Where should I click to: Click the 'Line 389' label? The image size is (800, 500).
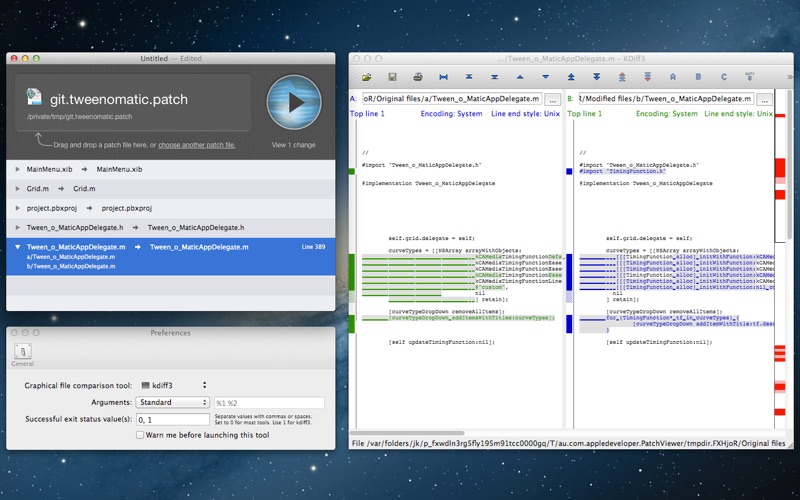coord(313,247)
